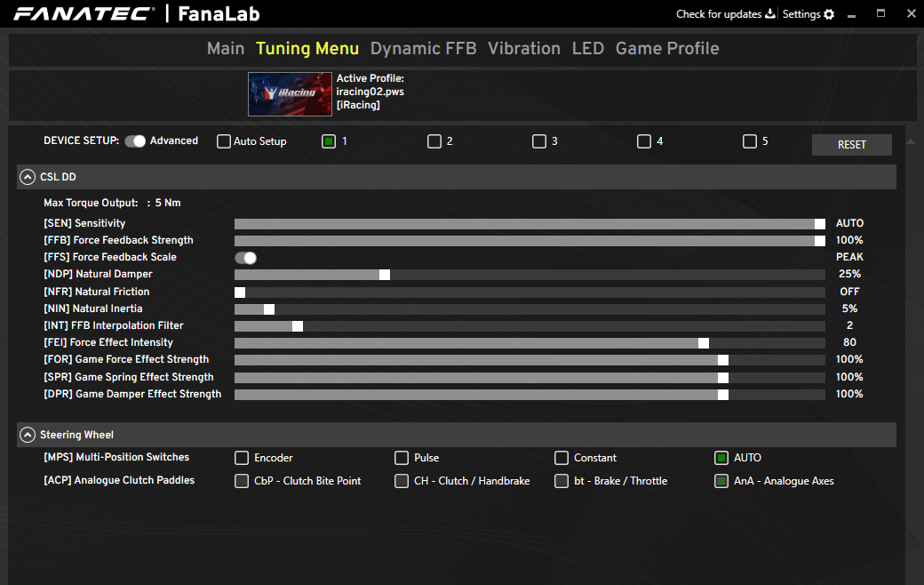
Task: Collapse the CSL DD section
Action: click(28, 177)
